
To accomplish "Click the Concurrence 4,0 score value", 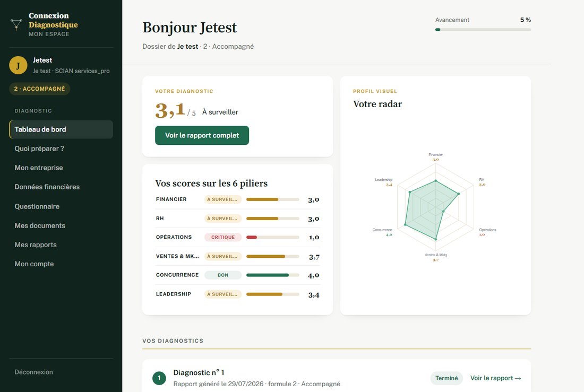I will [x=314, y=275].
